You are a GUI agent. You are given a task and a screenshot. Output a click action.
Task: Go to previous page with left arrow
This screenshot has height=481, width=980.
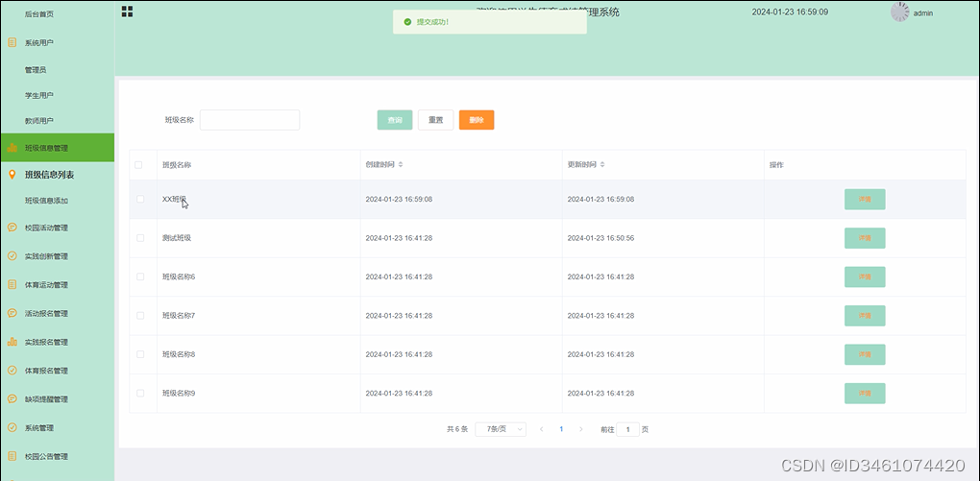pos(541,429)
